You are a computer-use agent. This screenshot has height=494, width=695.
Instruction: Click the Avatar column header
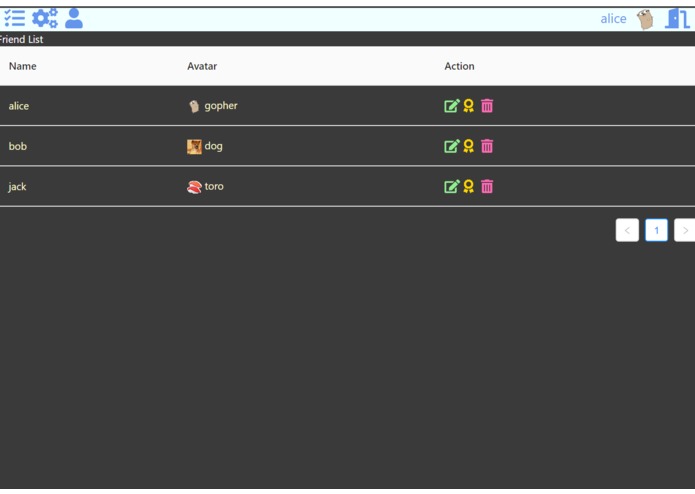tap(202, 66)
